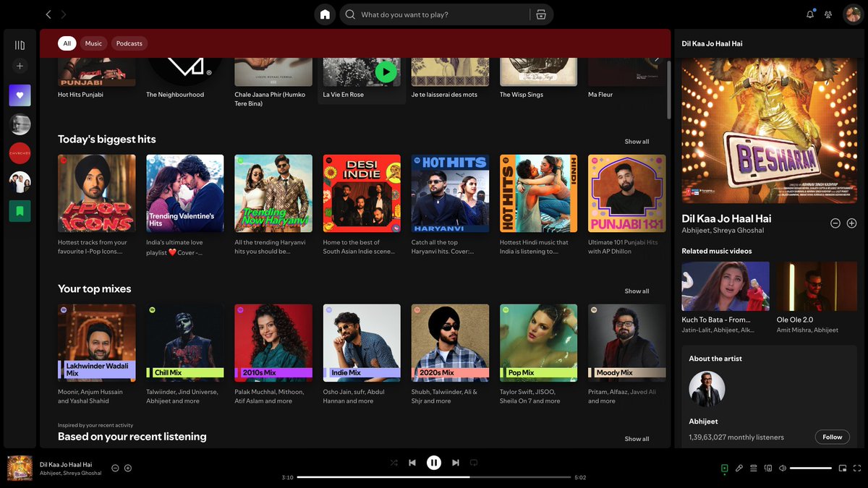The height and width of the screenshot is (488, 868).
Task: Follow the artist Abhijeet
Action: [832, 437]
